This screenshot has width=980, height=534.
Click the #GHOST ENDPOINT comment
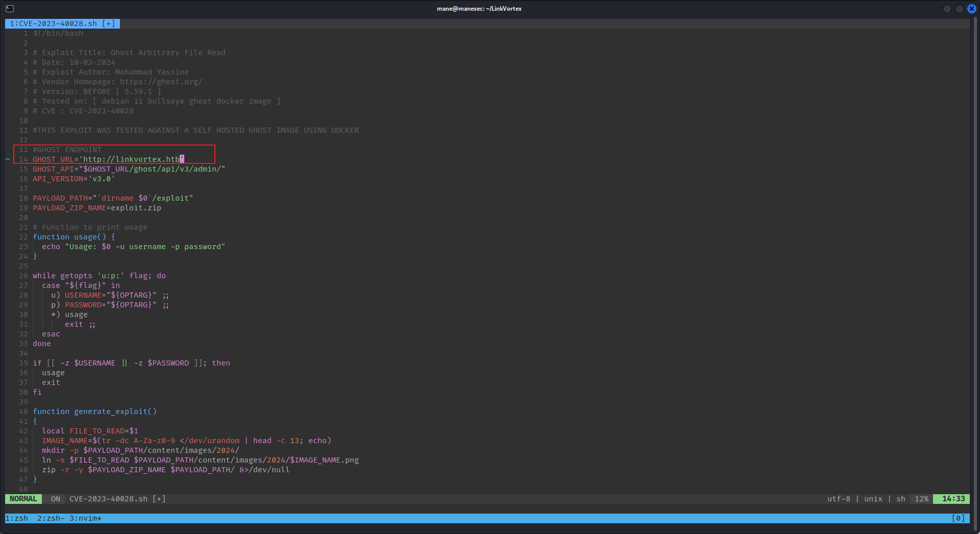click(67, 150)
